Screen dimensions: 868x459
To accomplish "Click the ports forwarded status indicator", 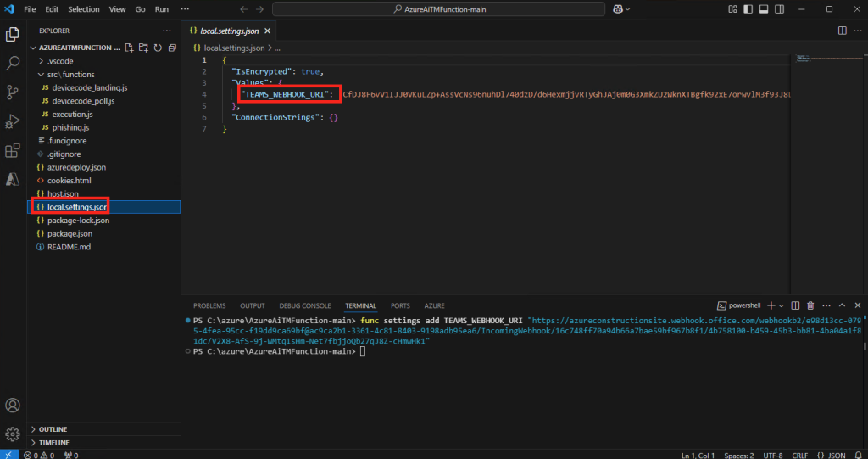I will click(71, 455).
